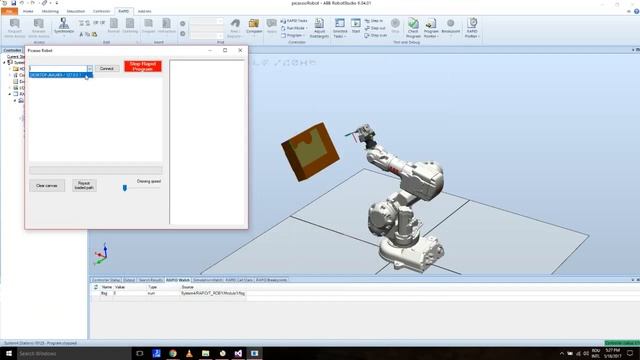Viewport: 640px width, 360px height.
Task: Click the Windows search box
Action: 73,353
